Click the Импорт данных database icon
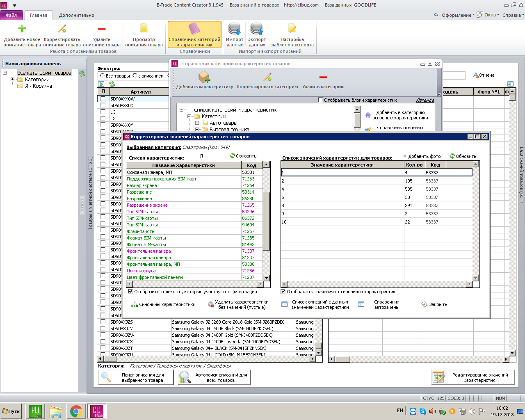 235,29
